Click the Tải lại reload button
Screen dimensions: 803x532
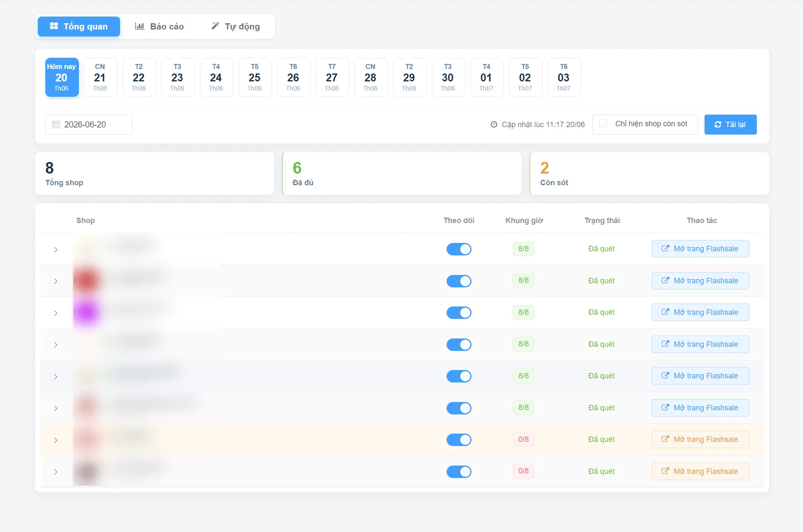(730, 125)
